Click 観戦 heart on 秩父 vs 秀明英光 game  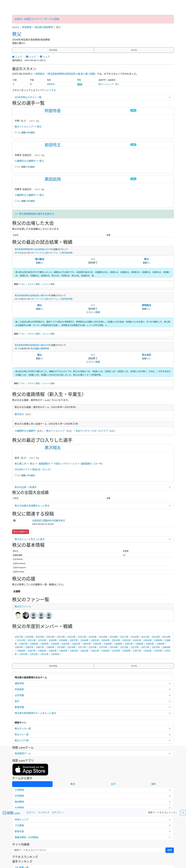pos(20,334)
